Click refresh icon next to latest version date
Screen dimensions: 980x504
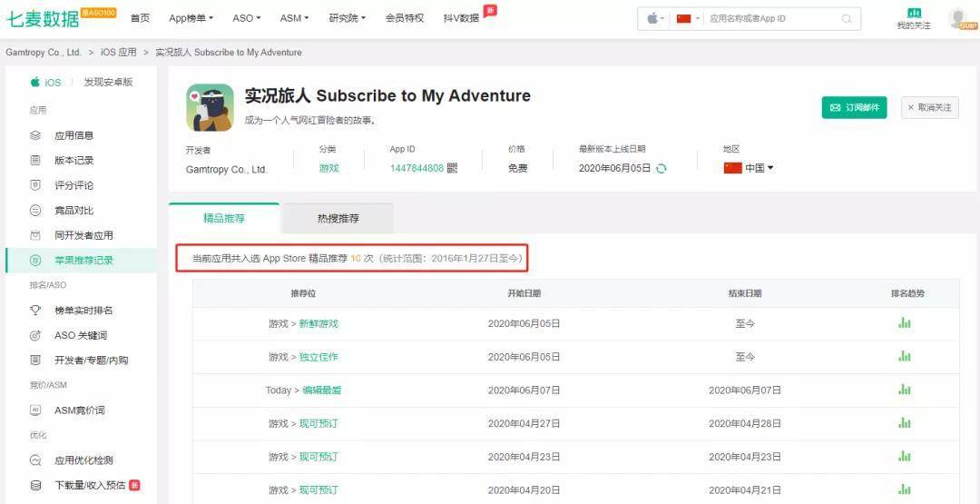661,168
